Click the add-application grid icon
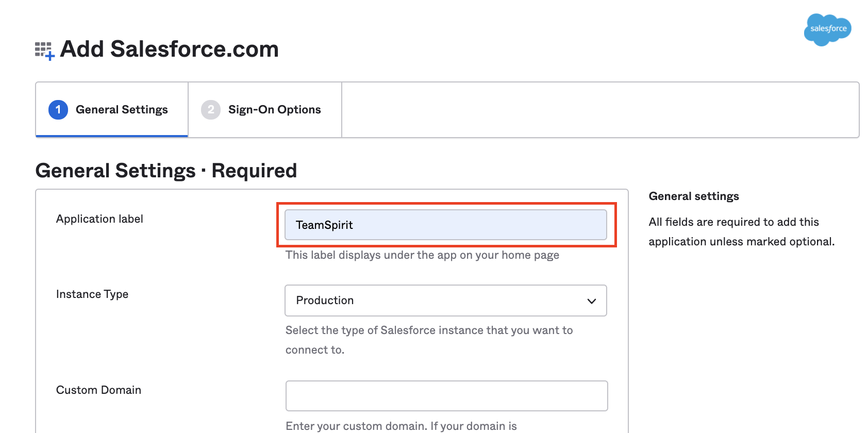Viewport: 868px width, 433px height. (x=44, y=51)
